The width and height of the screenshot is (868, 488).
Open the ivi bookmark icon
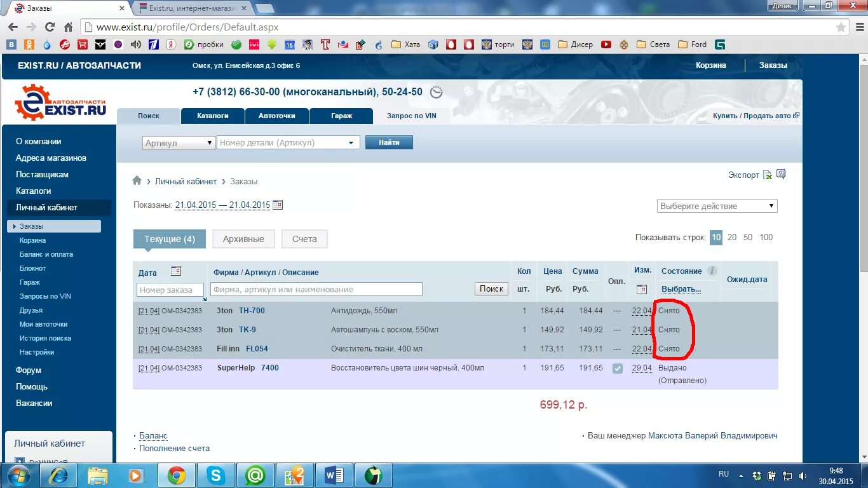254,44
